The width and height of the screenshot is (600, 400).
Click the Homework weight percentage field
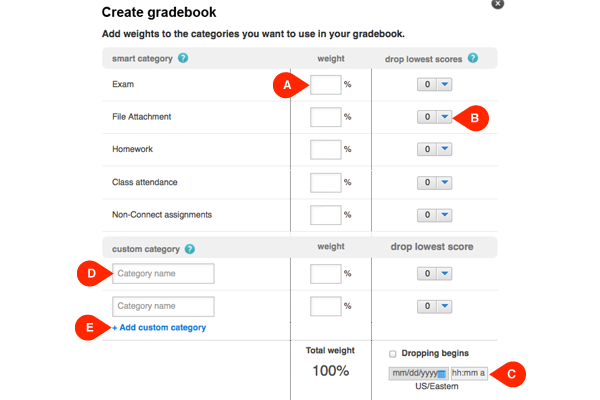[326, 149]
